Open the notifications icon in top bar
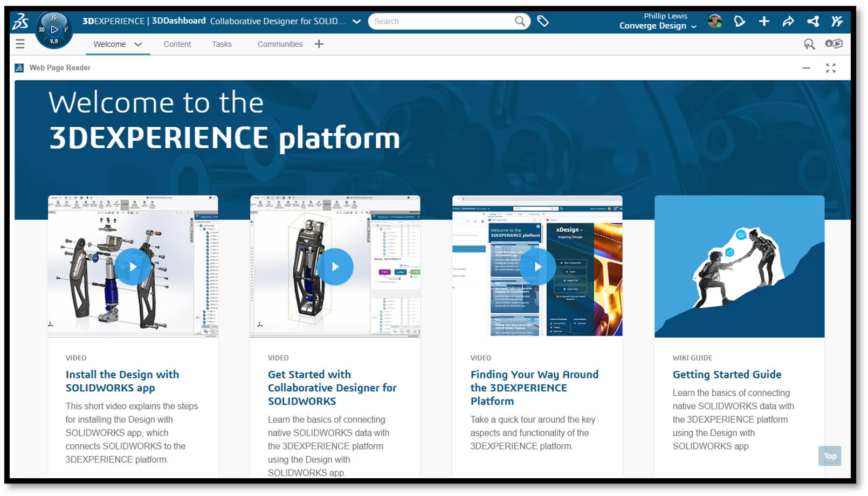868x496 pixels. pos(739,22)
